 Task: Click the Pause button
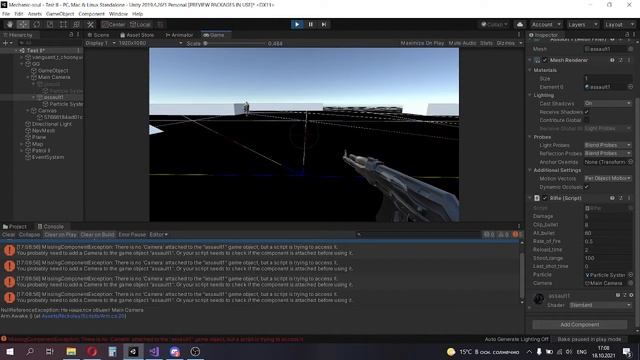(310, 24)
